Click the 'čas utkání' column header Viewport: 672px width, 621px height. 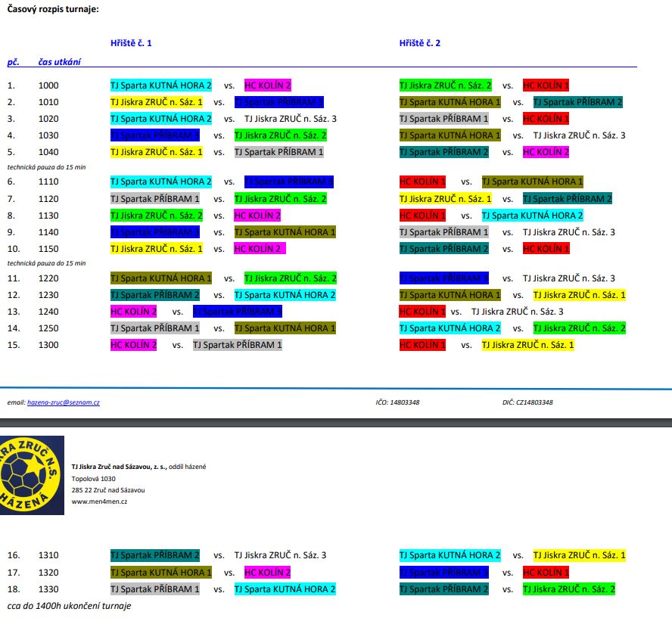[x=60, y=61]
